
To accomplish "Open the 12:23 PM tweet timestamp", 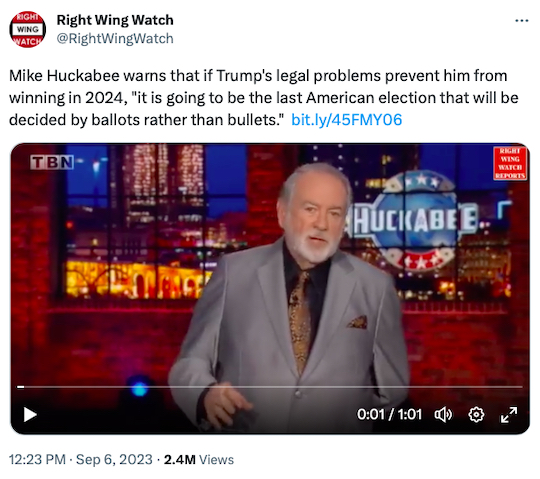I will tap(37, 459).
